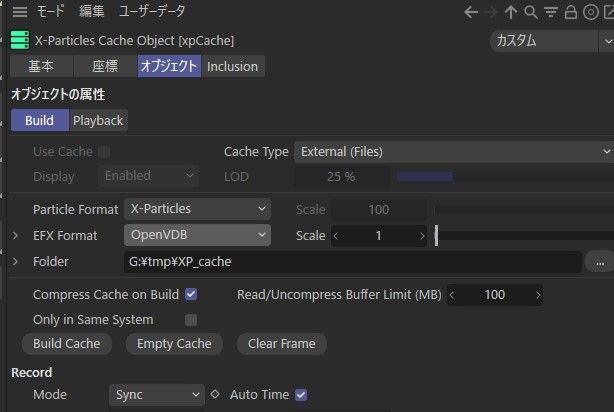Enable Only in Same System checkbox

191,320
